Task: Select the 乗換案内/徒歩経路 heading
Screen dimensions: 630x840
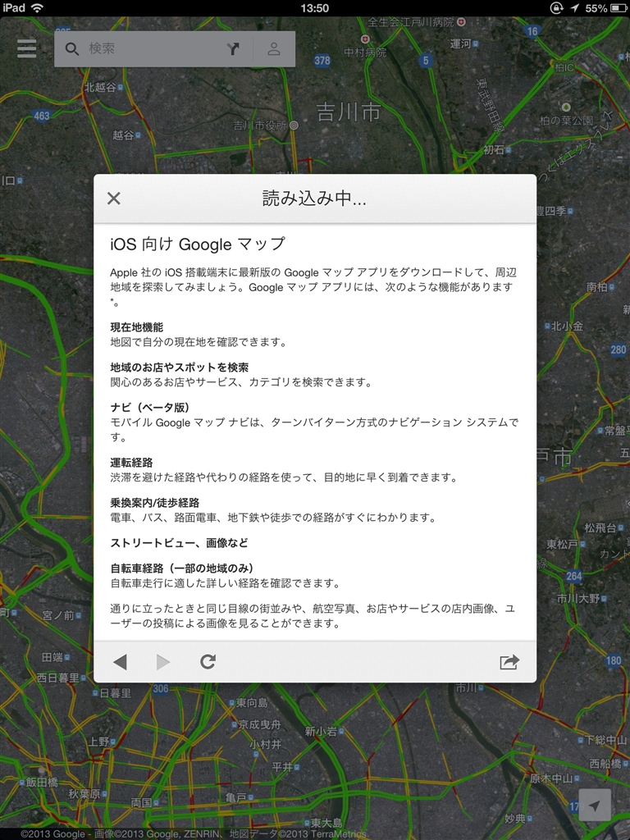Action: [155, 503]
